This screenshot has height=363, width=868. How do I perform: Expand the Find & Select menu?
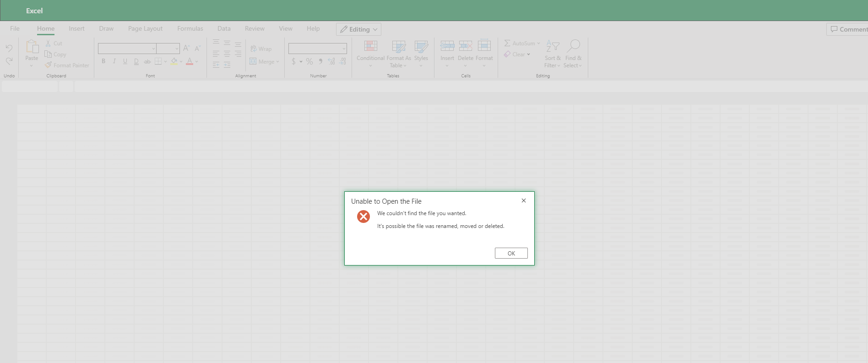573,62
